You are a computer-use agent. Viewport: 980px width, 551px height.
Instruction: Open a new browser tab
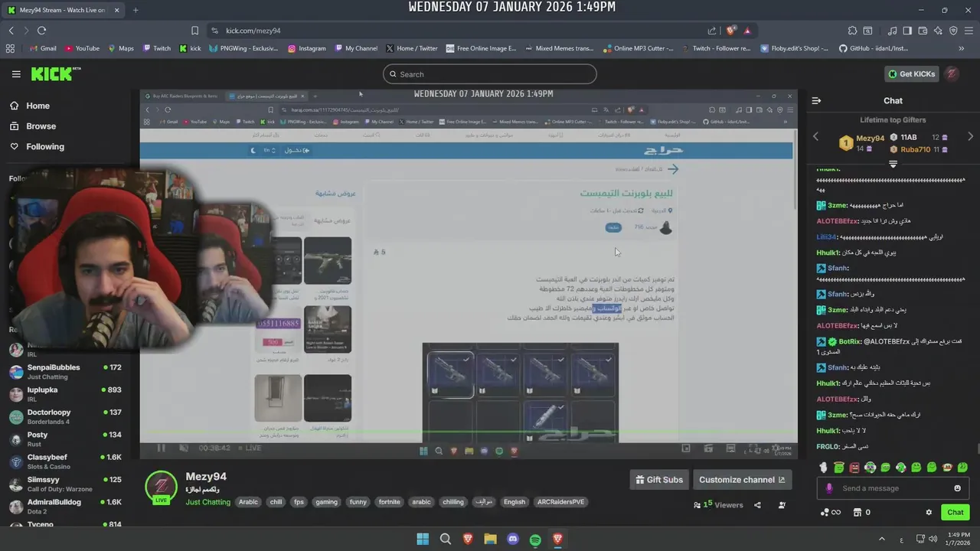coord(135,10)
